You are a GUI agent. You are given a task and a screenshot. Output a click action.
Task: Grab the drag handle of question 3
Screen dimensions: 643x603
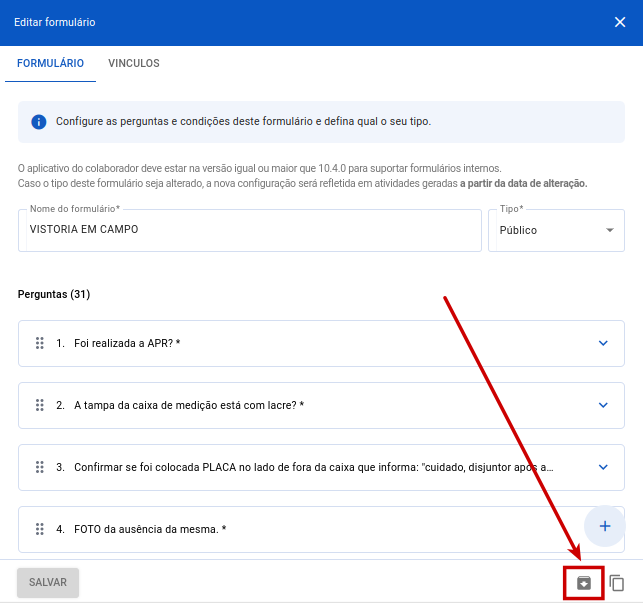tap(40, 467)
